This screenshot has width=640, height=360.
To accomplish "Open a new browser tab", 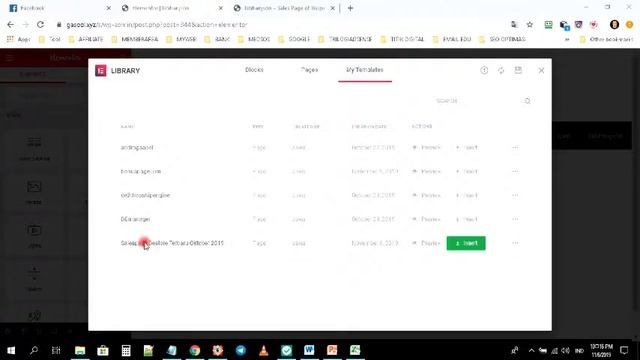I will [350, 8].
